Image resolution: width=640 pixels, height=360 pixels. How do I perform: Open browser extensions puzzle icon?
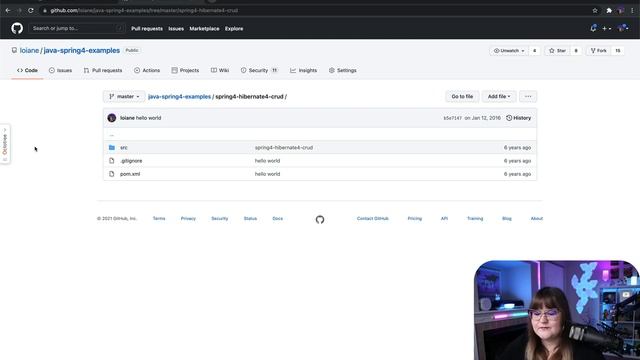(x=609, y=11)
